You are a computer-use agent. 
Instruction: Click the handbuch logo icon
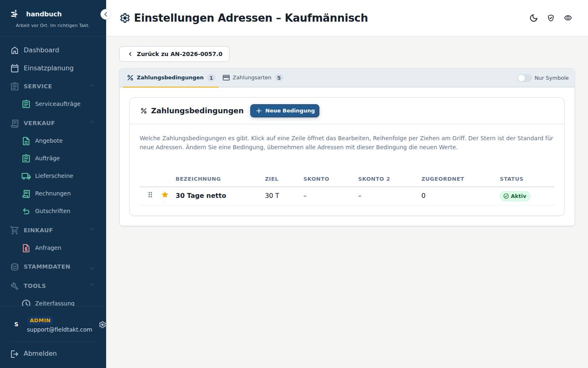coord(14,14)
